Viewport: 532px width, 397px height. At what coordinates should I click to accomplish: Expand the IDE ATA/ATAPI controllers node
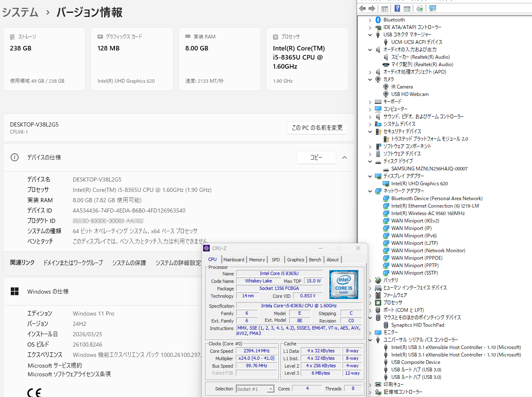coord(370,27)
